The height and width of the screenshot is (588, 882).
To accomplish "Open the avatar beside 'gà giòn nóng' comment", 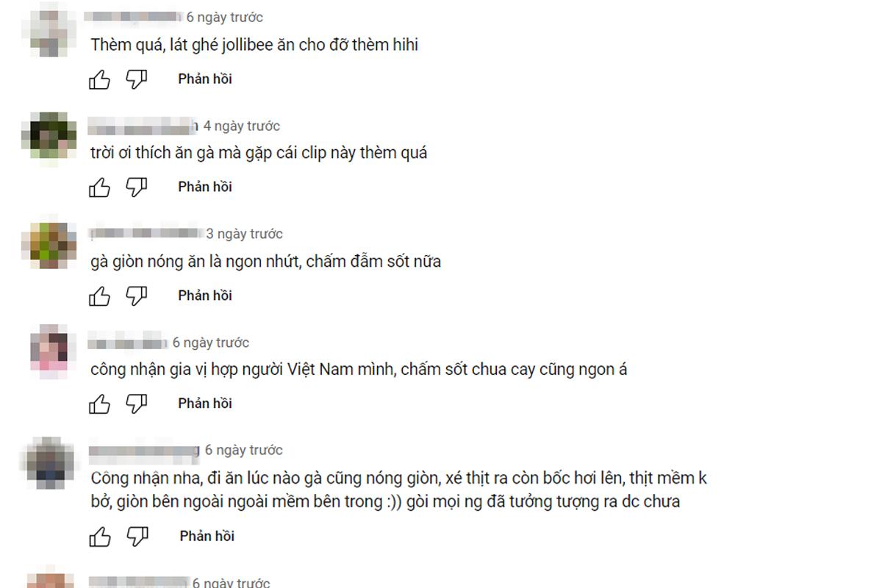I will (49, 246).
